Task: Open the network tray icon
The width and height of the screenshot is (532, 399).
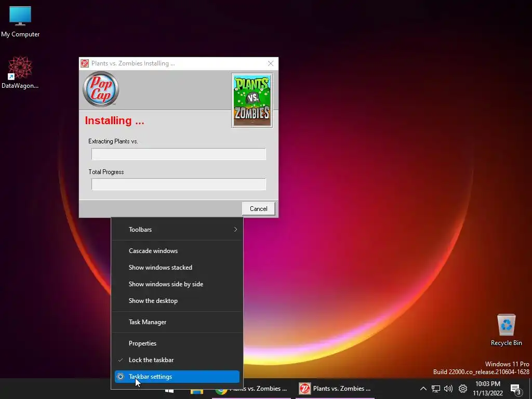Action: (436, 389)
